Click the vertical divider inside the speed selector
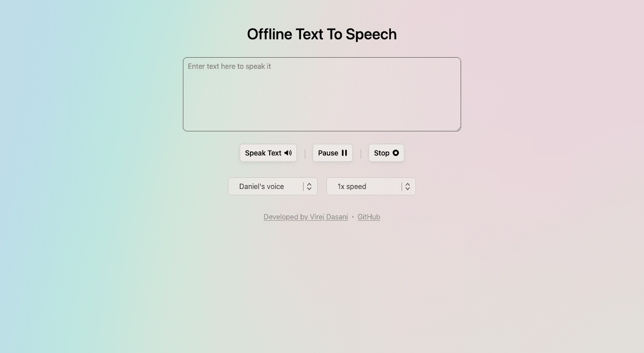 (402, 186)
